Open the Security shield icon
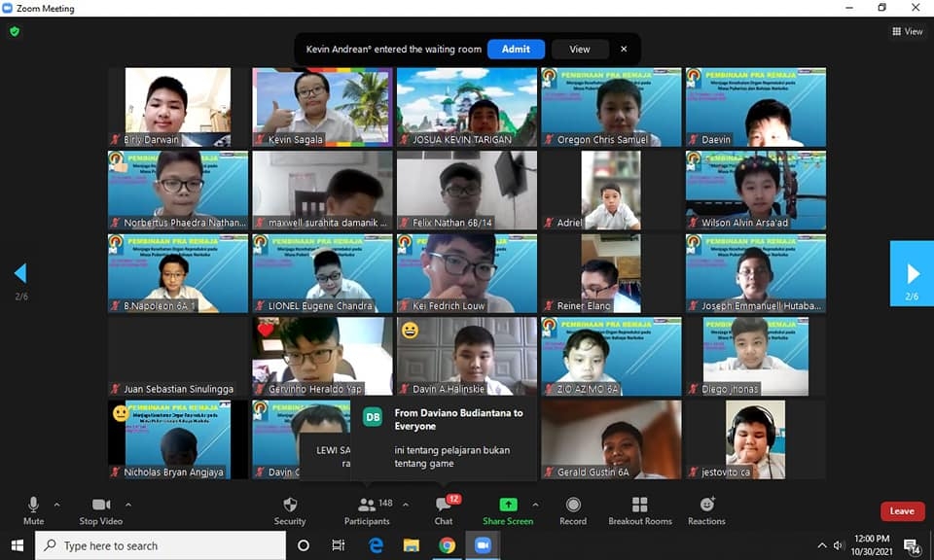934x560 pixels. coord(289,509)
